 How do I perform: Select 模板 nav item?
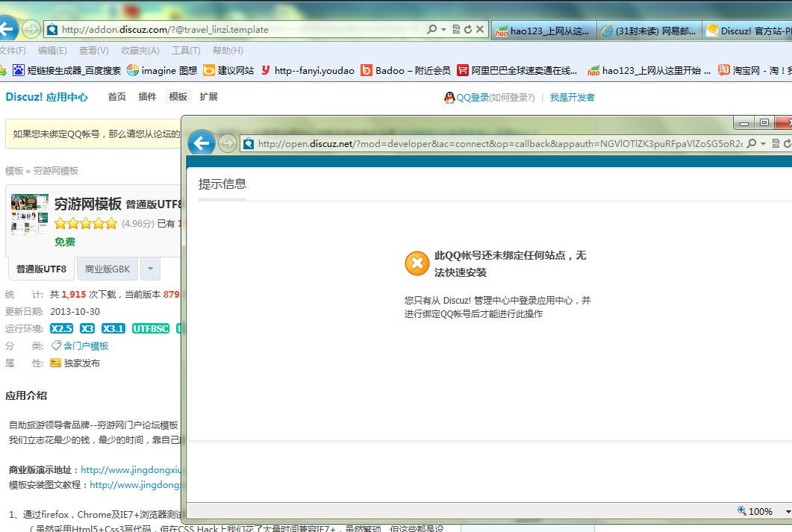click(178, 96)
